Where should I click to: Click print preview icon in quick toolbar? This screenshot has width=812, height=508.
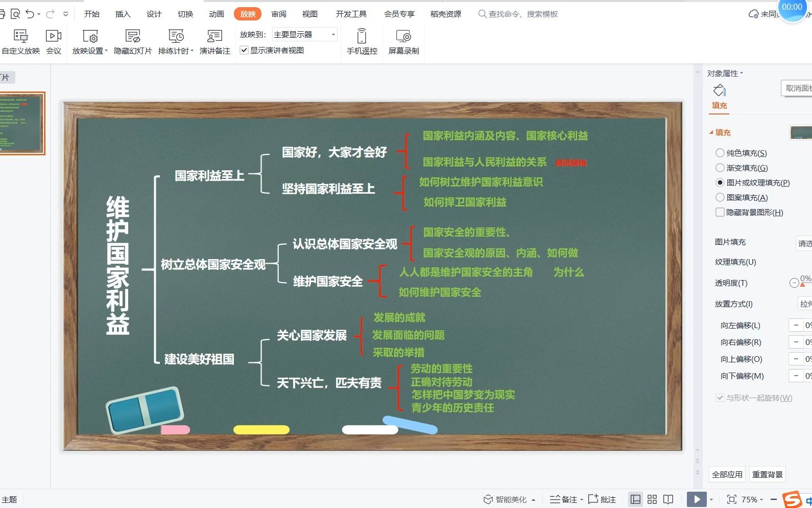pyautogui.click(x=15, y=14)
